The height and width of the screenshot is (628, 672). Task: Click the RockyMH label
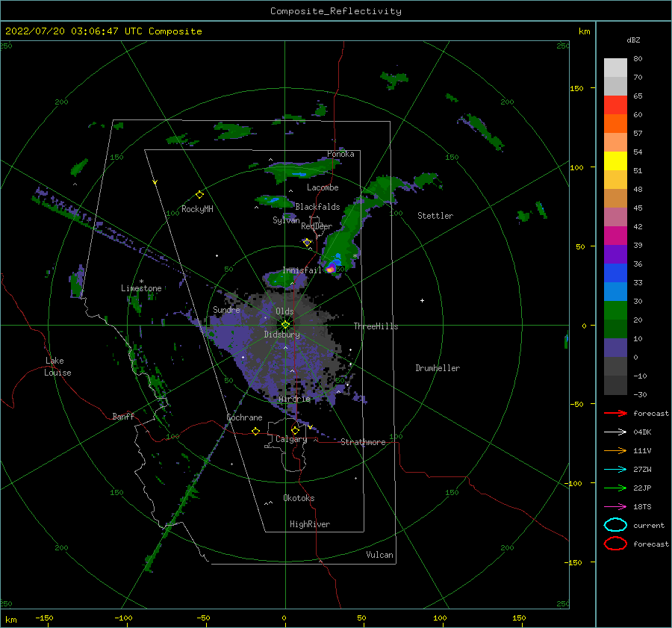(x=197, y=209)
